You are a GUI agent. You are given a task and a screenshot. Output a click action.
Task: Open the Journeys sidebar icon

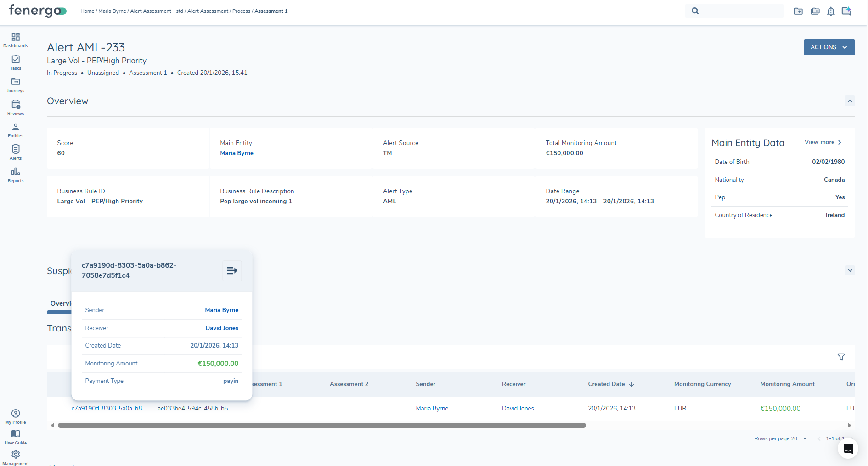15,84
